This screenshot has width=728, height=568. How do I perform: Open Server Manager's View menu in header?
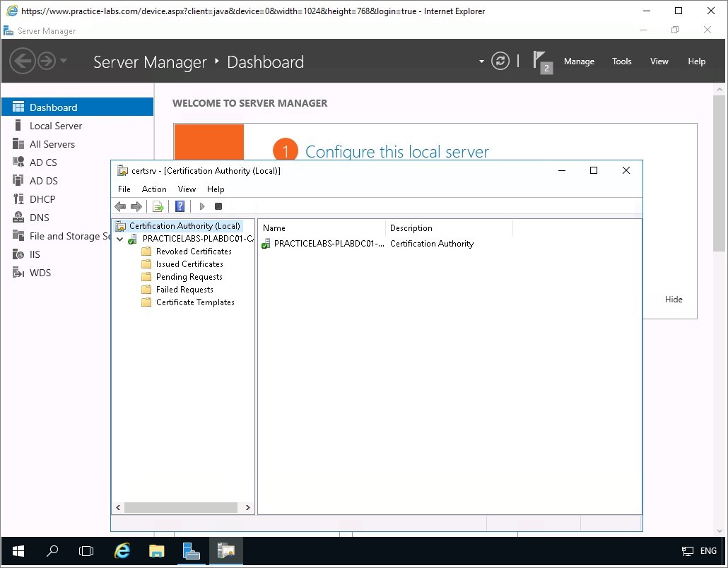[659, 61]
